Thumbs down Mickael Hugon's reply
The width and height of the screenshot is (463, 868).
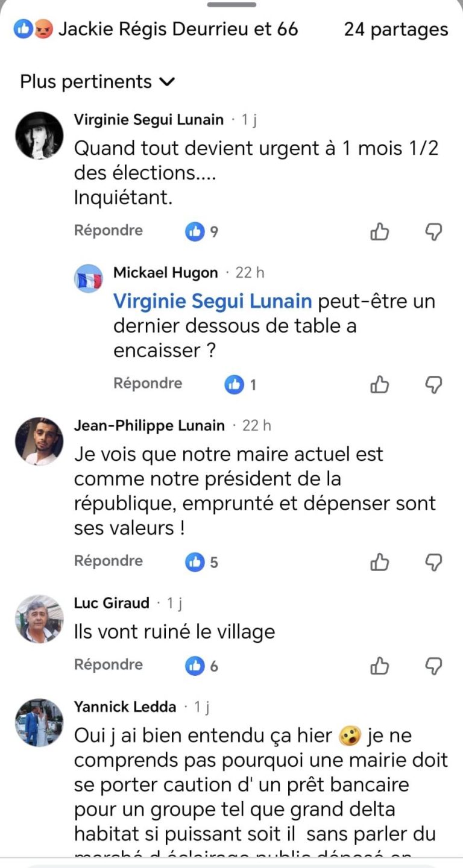coord(433,384)
